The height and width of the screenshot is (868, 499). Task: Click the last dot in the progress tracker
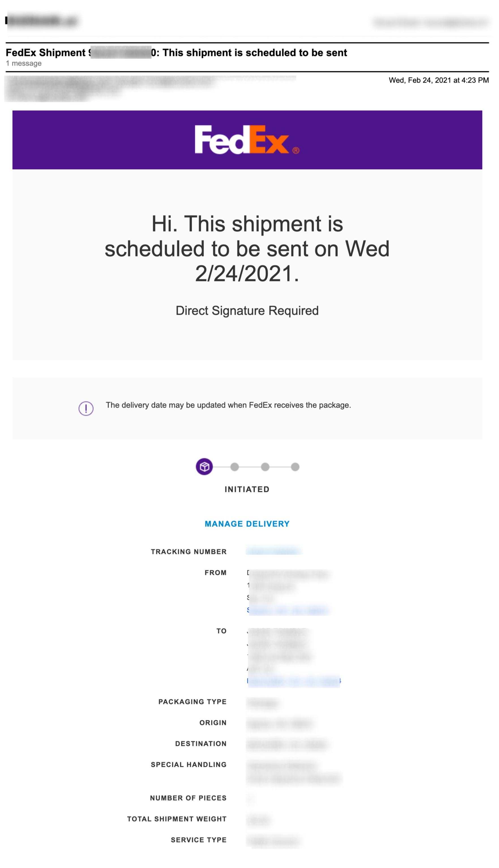click(x=295, y=467)
